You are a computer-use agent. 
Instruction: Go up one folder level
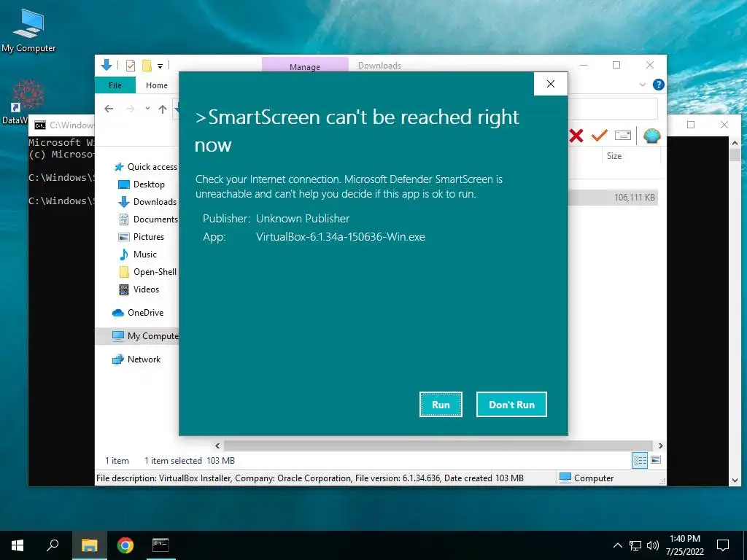point(163,109)
